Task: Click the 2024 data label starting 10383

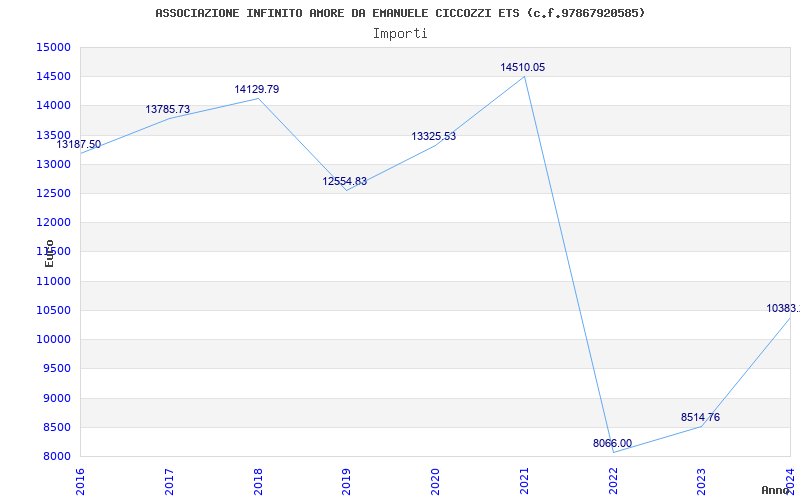Action: [x=783, y=308]
